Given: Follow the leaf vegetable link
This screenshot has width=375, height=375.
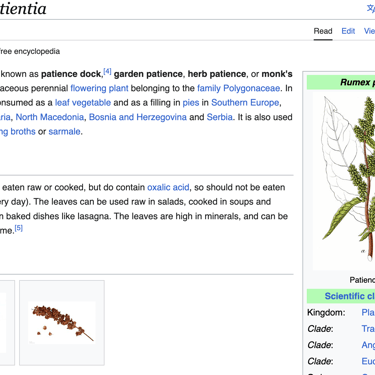Looking at the screenshot, I should click(83, 103).
